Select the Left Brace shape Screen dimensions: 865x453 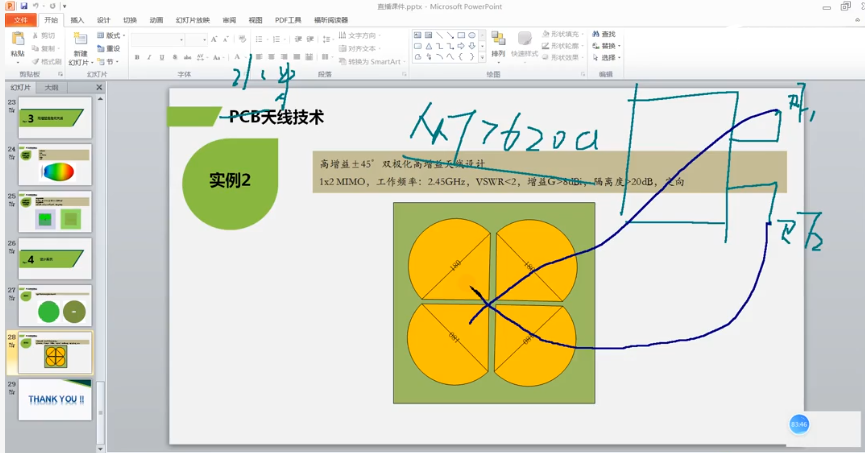[x=461, y=56]
